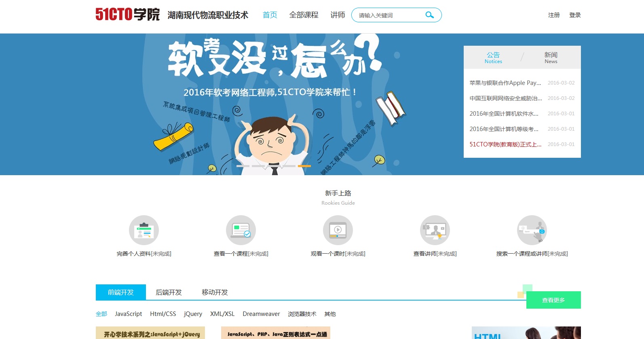The height and width of the screenshot is (339, 644).
Task: Filter courses by JavaScript
Action: click(x=129, y=314)
